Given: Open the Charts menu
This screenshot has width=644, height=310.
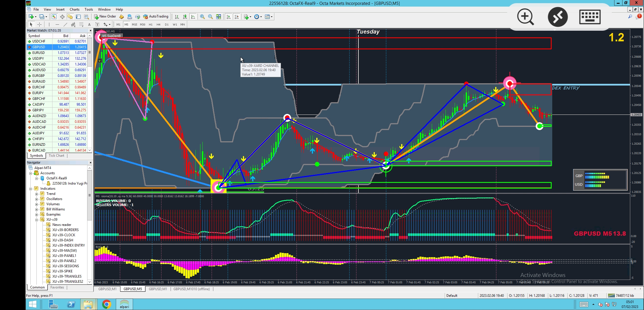Looking at the screenshot, I should (74, 9).
